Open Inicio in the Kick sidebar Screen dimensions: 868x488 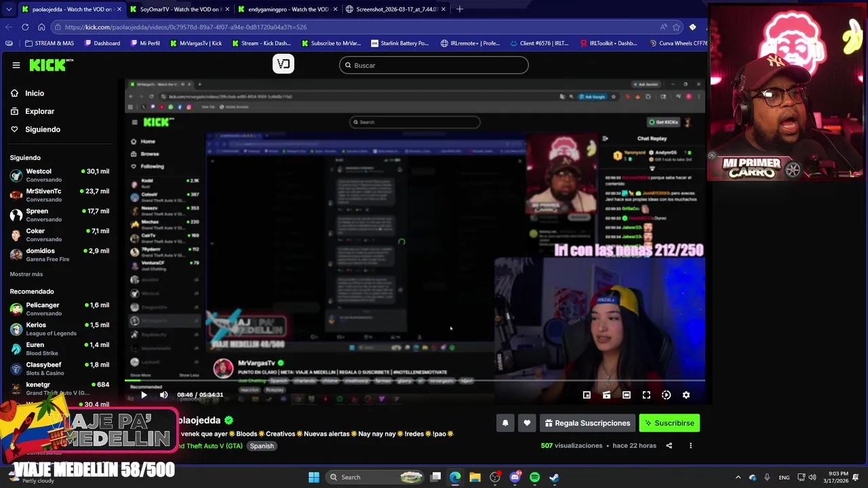pos(35,93)
